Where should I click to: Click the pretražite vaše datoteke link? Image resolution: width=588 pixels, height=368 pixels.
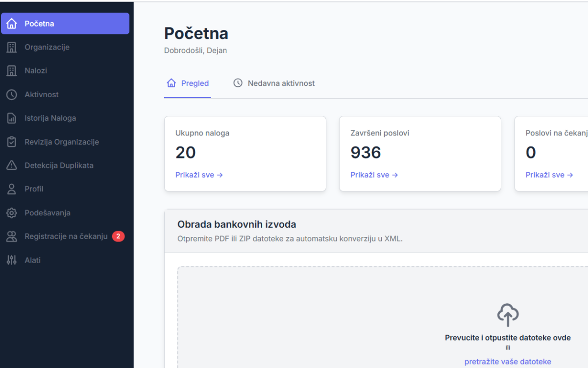(508, 362)
